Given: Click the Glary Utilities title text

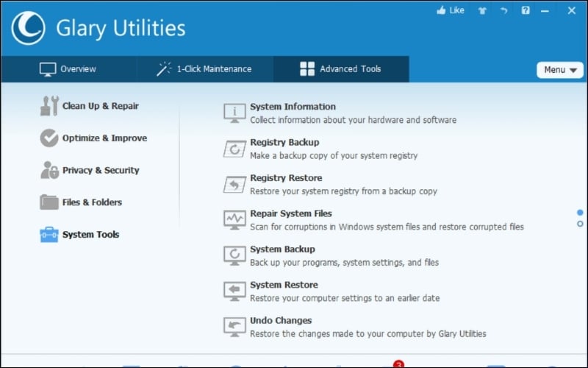Looking at the screenshot, I should click(x=121, y=29).
